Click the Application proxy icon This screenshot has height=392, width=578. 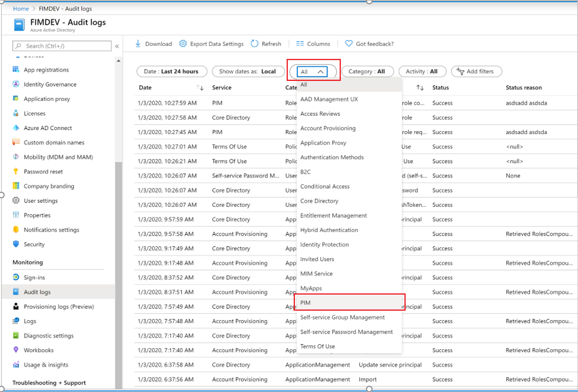pyautogui.click(x=16, y=99)
